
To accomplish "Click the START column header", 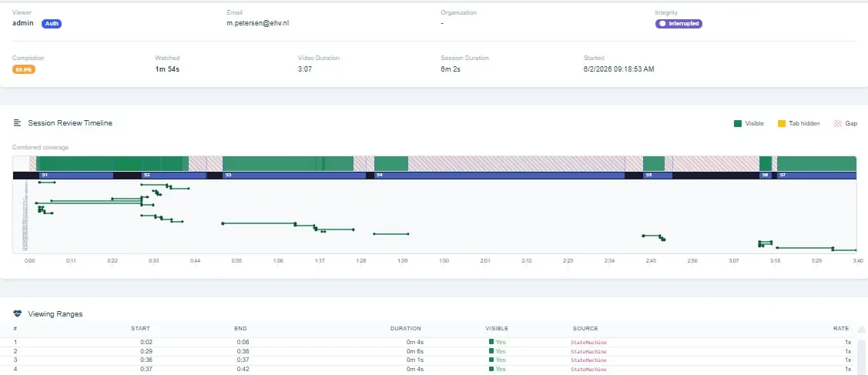I will point(140,329).
